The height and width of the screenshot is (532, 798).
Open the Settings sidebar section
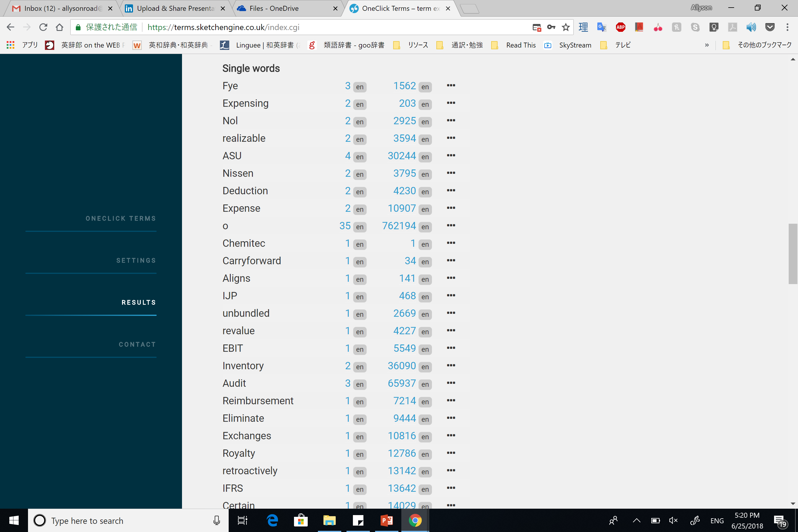point(136,260)
